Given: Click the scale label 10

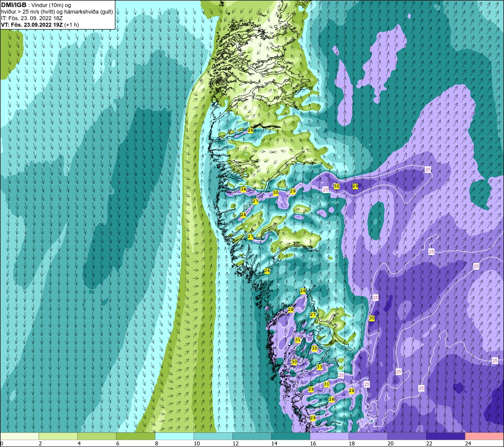Looking at the screenshot, I should click(197, 443).
